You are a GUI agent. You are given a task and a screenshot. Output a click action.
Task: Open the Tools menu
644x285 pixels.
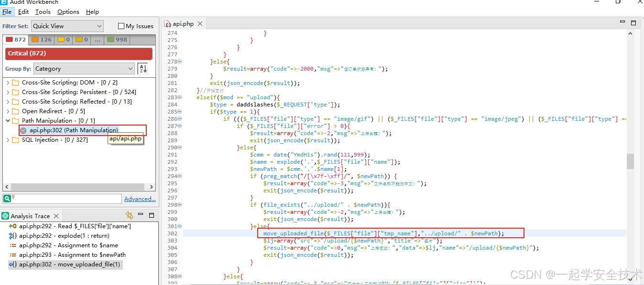click(43, 12)
